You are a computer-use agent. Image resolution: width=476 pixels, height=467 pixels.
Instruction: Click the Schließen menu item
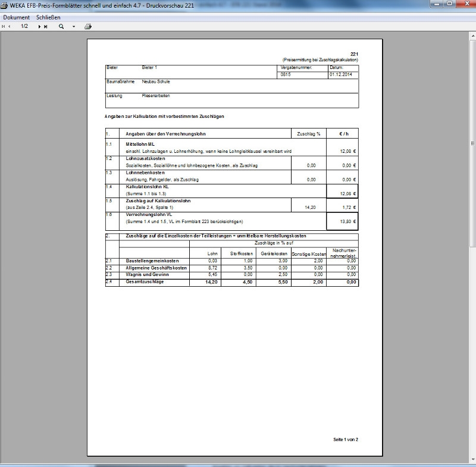(x=48, y=17)
